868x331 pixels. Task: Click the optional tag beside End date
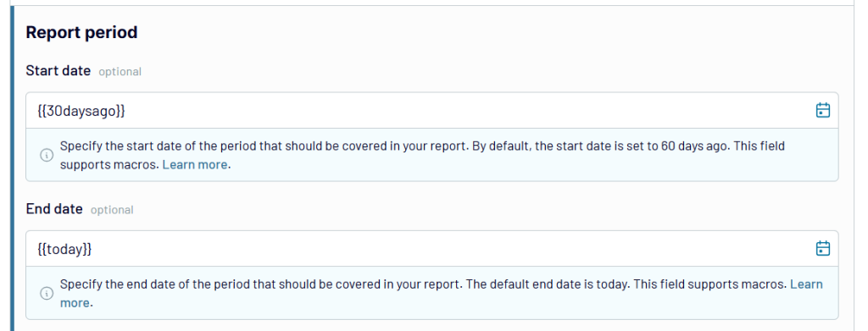[112, 210]
